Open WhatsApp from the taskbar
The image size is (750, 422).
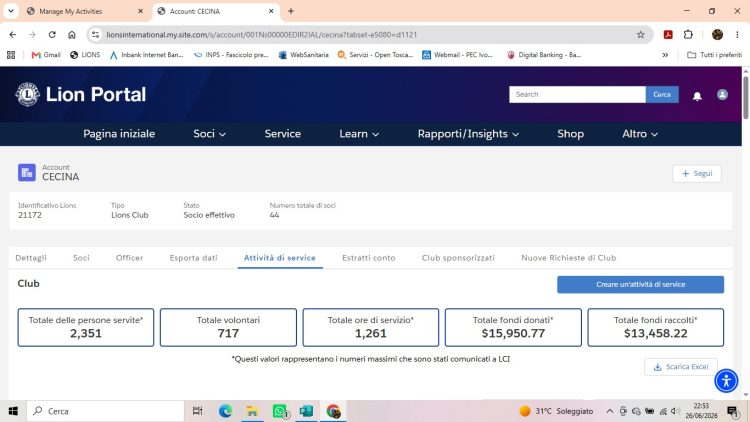pos(280,411)
